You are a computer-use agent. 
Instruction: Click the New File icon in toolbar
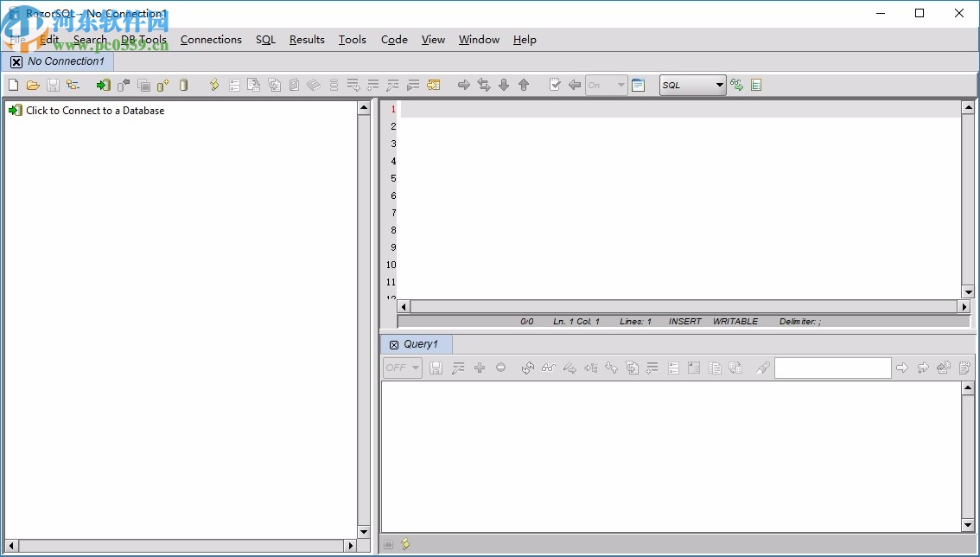pos(13,85)
